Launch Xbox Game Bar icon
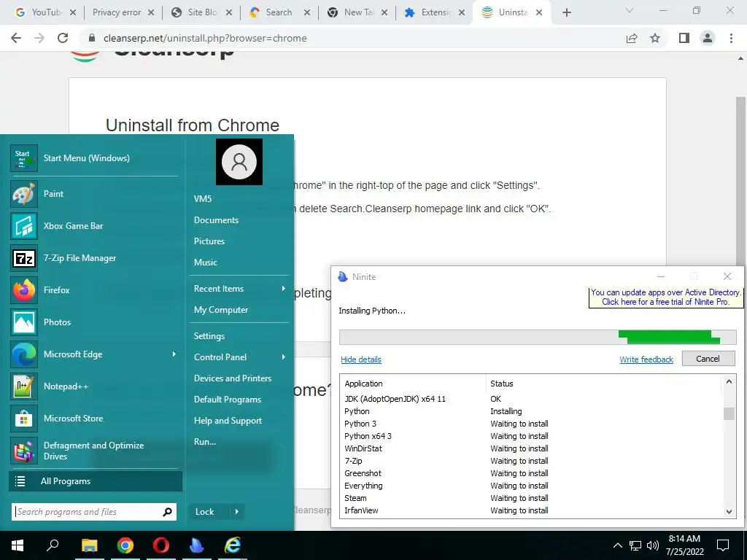The height and width of the screenshot is (560, 747). (x=24, y=226)
